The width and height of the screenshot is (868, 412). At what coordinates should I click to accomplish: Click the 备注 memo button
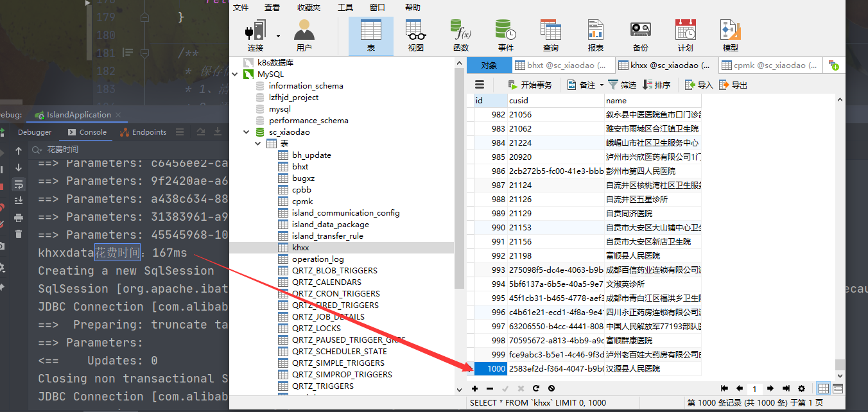coord(582,85)
